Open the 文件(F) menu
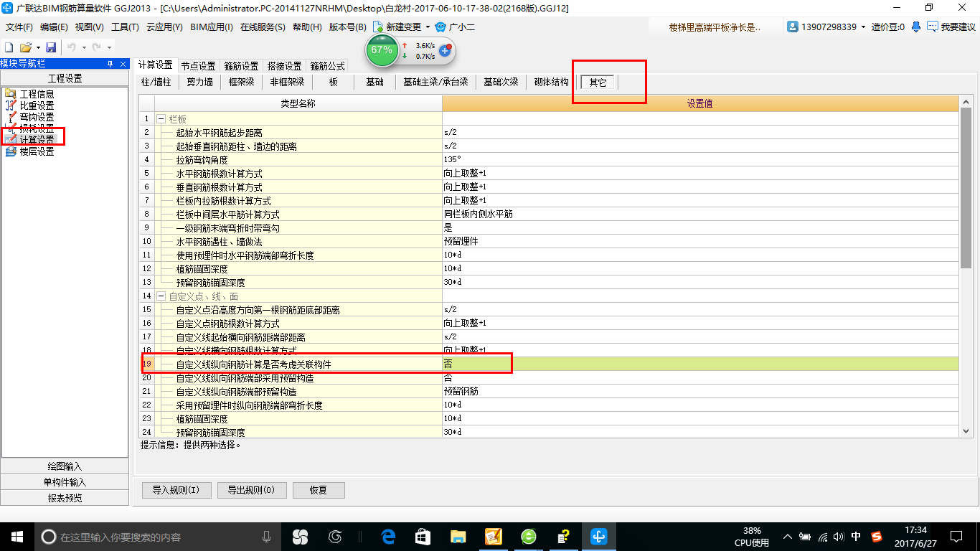Image resolution: width=980 pixels, height=551 pixels. 19,27
